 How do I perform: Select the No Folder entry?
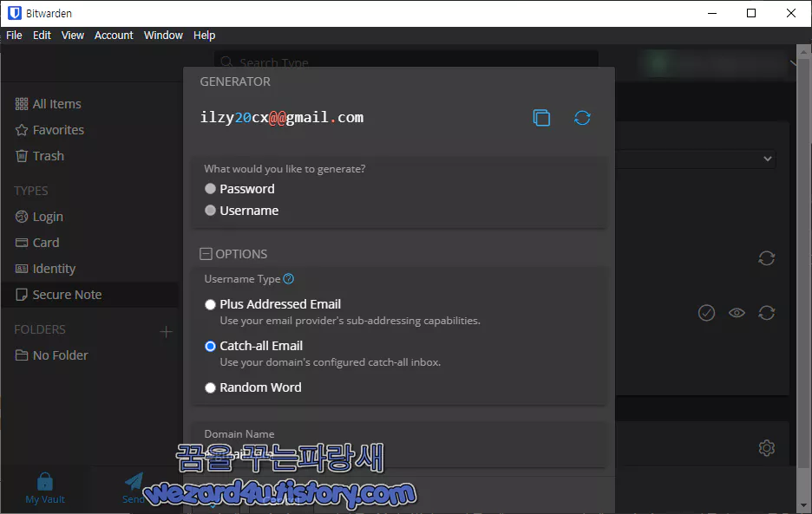tap(61, 355)
